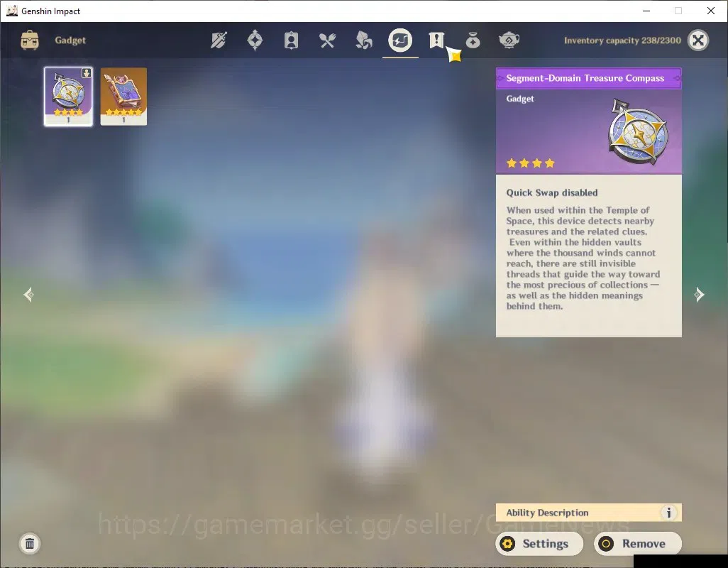Click the Genshin Impact title bar icon
The height and width of the screenshot is (568, 728).
(x=12, y=11)
